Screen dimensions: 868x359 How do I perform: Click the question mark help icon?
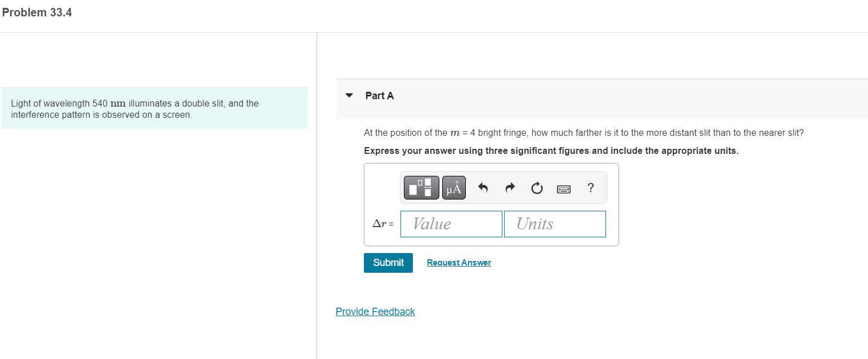(590, 188)
